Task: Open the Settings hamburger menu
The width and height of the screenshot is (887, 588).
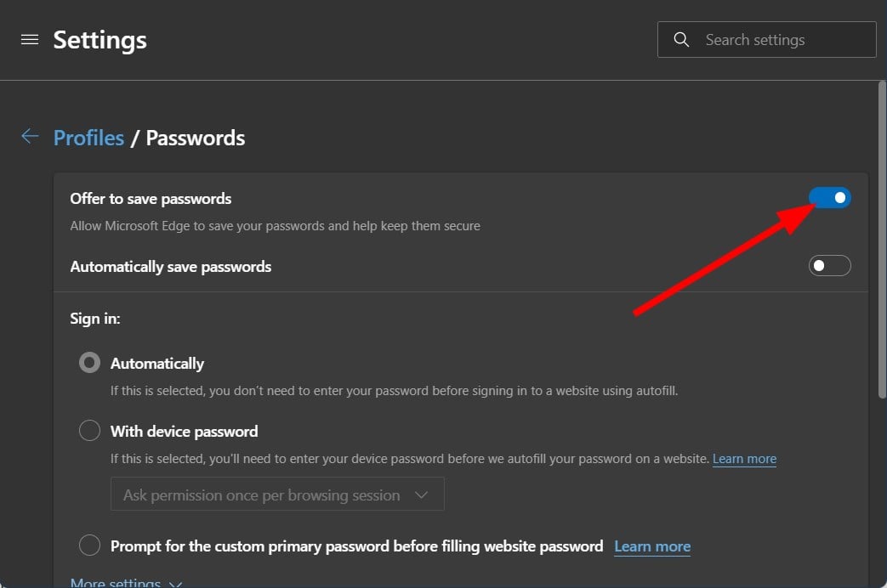Action: pyautogui.click(x=30, y=40)
